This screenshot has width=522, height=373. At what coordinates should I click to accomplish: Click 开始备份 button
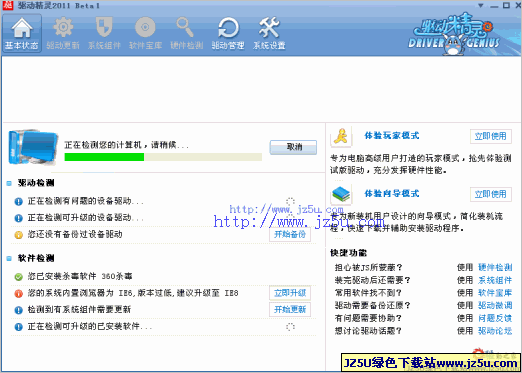point(290,234)
